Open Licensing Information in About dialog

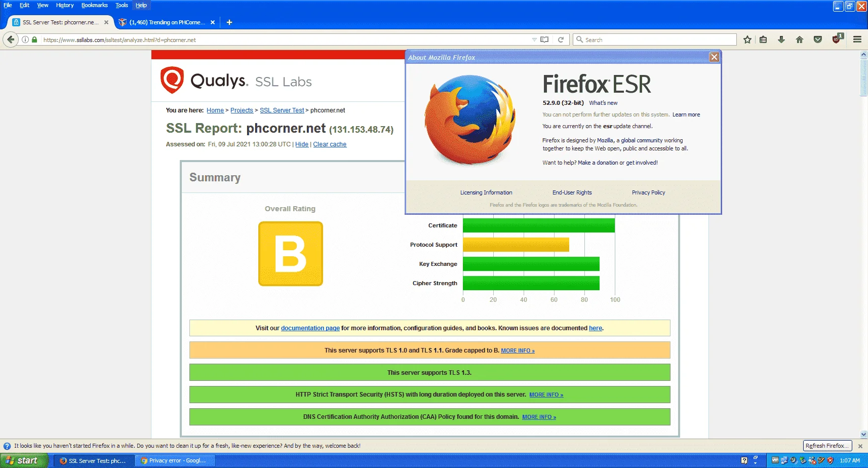pyautogui.click(x=486, y=192)
